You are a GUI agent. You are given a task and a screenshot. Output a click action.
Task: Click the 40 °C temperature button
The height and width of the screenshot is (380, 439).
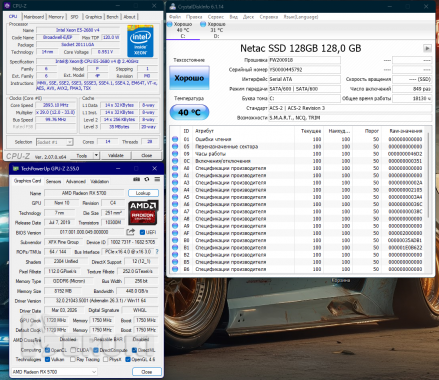point(189,112)
